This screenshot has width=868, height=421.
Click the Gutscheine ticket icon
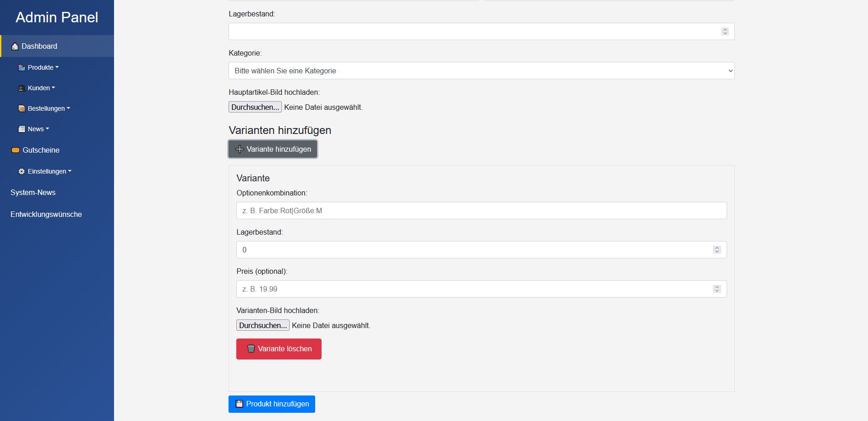tap(16, 150)
